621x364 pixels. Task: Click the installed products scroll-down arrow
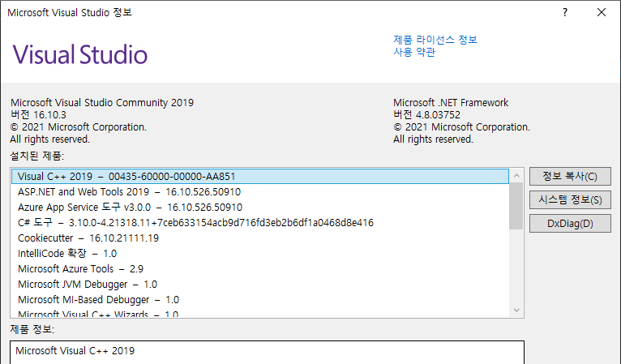pyautogui.click(x=516, y=310)
